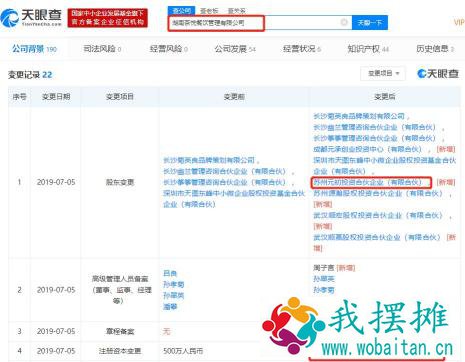Screen dimensions: 465x362
Task: Open 孙翠英 link in 变更前 column
Action: click(x=173, y=295)
